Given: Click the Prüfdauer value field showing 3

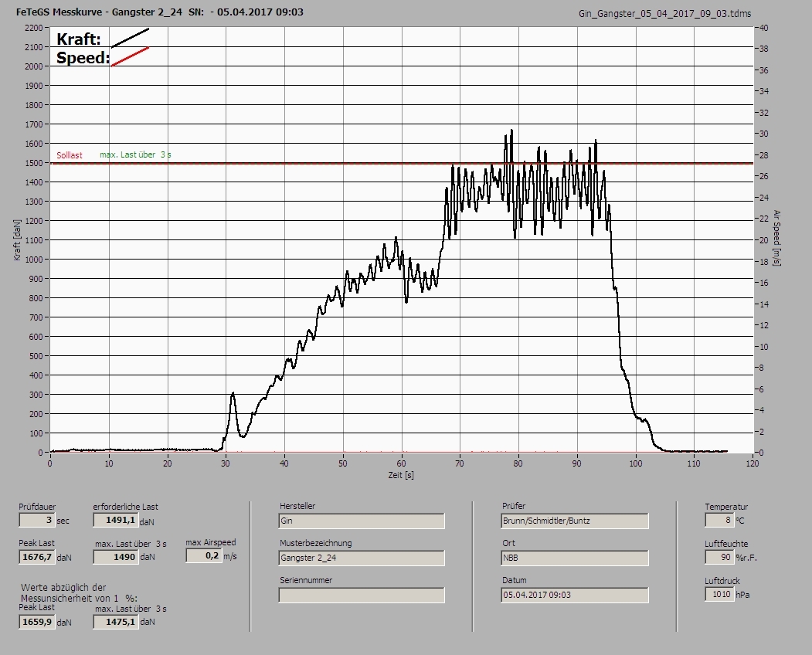Looking at the screenshot, I should click(x=36, y=520).
